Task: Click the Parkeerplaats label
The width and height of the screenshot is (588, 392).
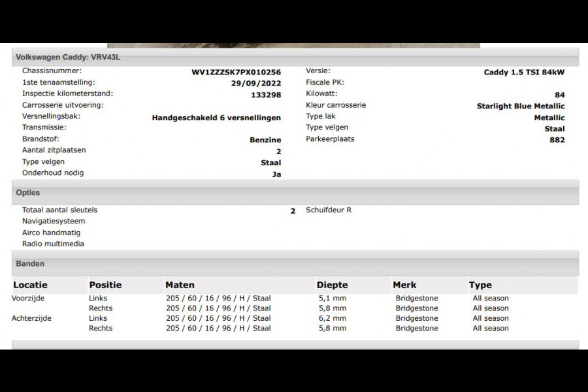Action: (330, 139)
